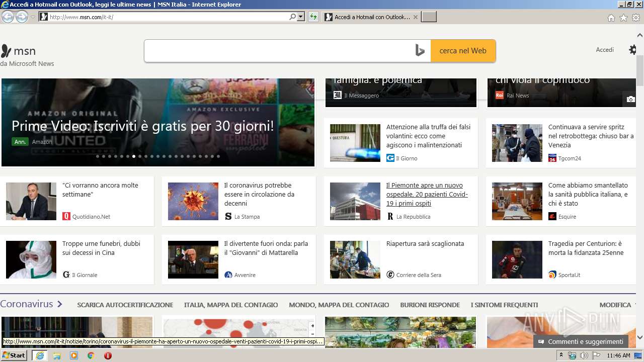The image size is (644, 362).
Task: Open thumbnail of spritz bar Venezia article
Action: click(517, 143)
